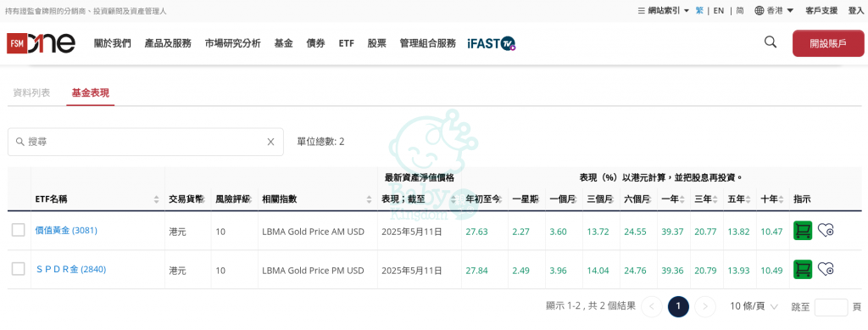Open the 香港 region dropdown
The height and width of the screenshot is (330, 868).
tap(774, 10)
